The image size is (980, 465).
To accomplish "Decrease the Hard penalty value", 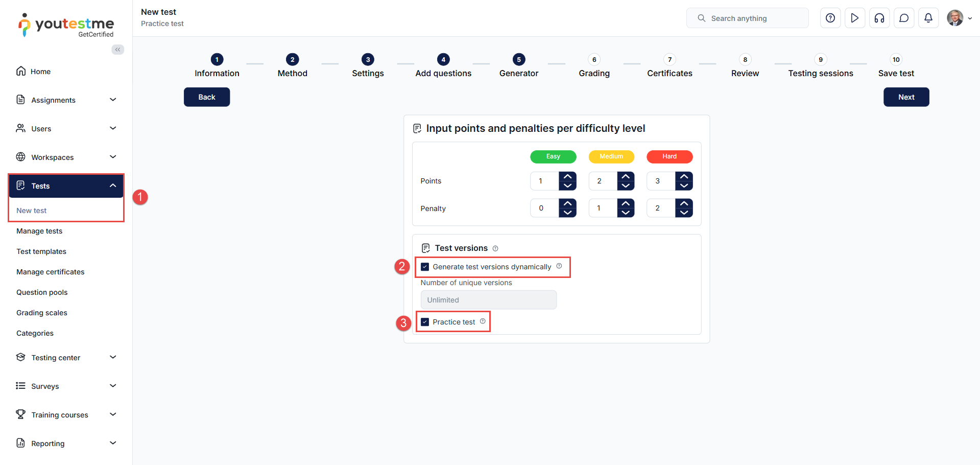I will click(684, 213).
